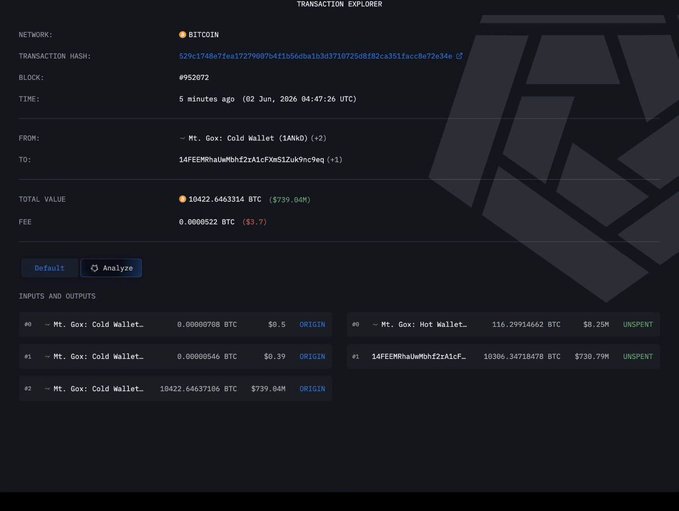Open output #1 address 14FEEMRhaUwMbhf2rA1cF

419,356
